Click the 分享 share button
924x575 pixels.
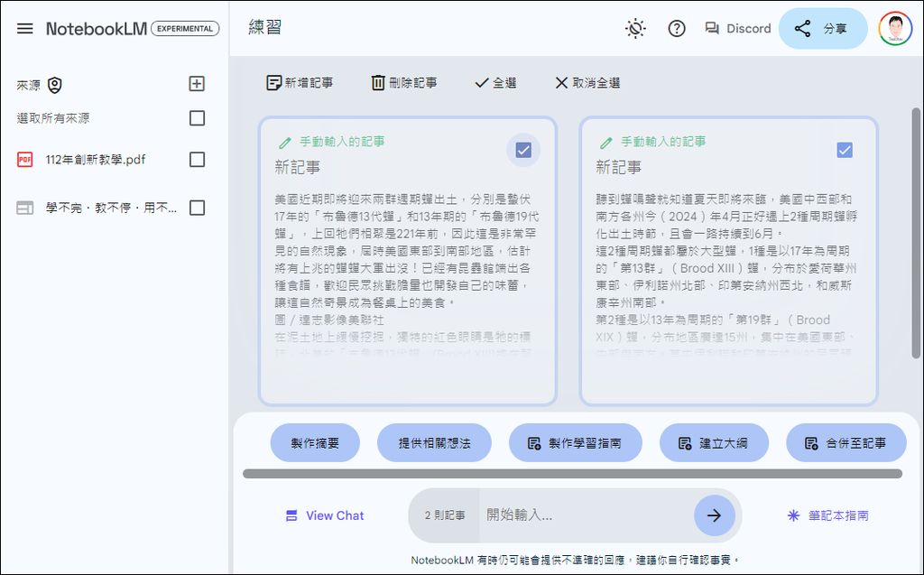click(x=823, y=28)
